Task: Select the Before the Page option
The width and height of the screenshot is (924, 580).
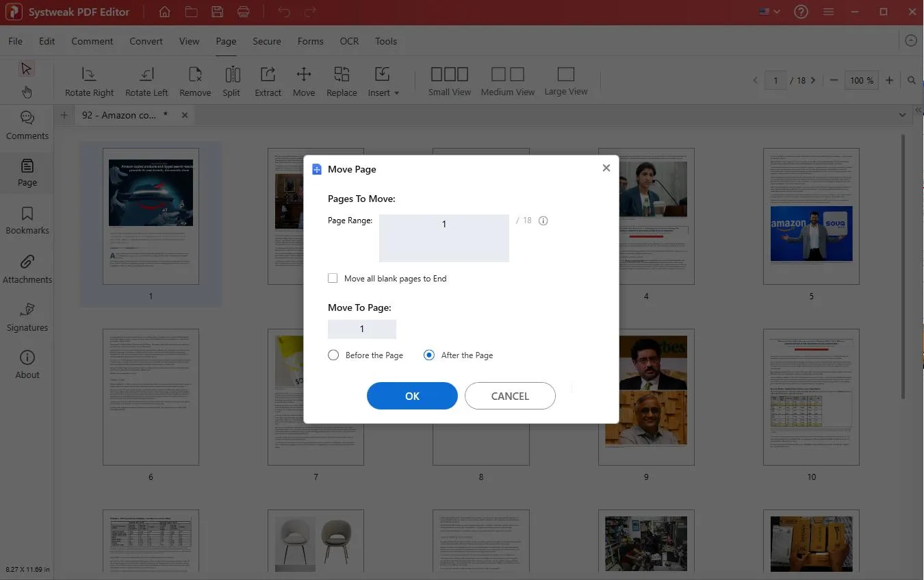Action: [x=333, y=355]
